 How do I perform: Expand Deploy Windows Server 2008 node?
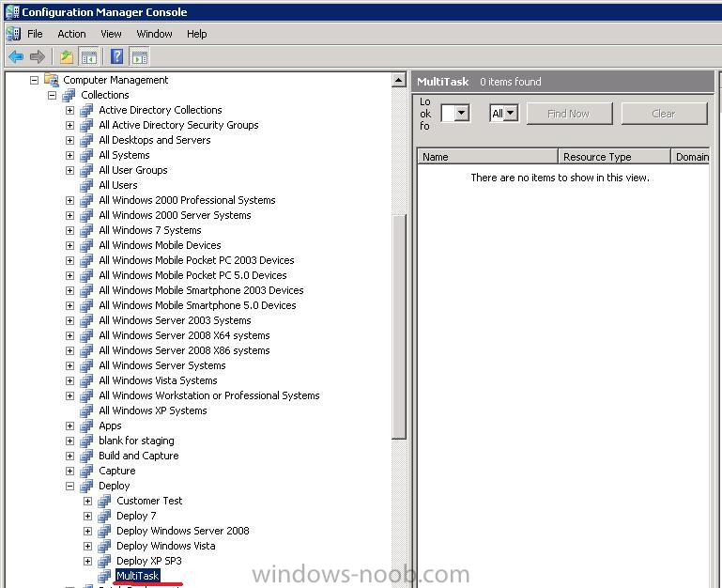[x=88, y=531]
